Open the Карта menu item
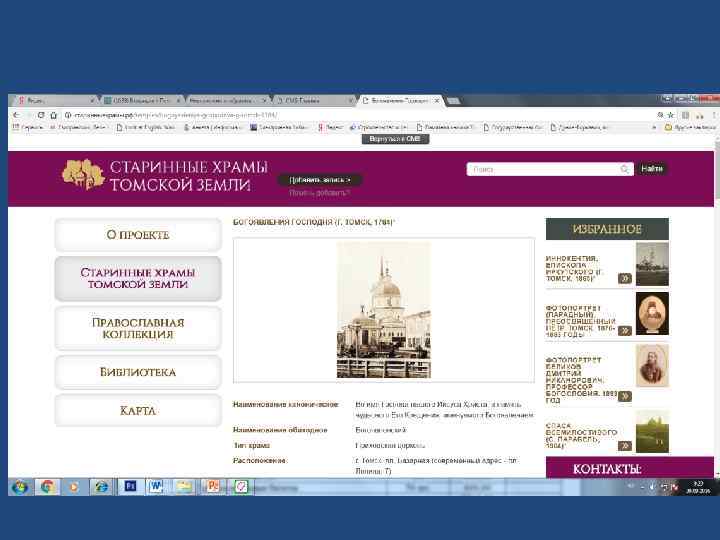Image resolution: width=720 pixels, height=540 pixels. [x=138, y=411]
